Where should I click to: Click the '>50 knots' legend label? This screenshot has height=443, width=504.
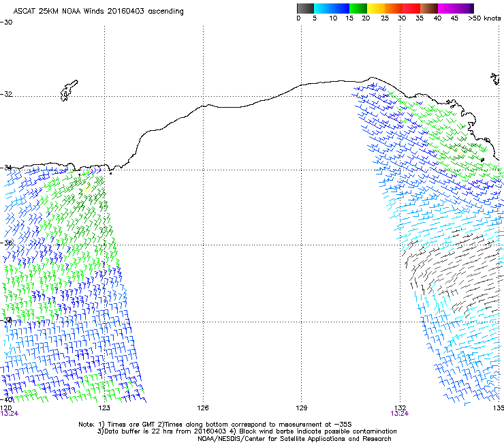pos(484,18)
